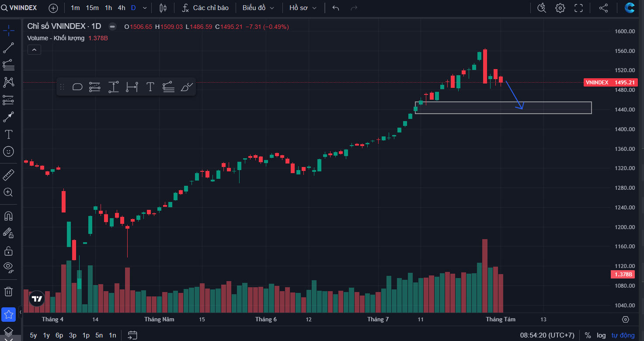Open Các chỉ báo indicators button
Image resolution: width=644 pixels, height=341 pixels.
pyautogui.click(x=205, y=8)
